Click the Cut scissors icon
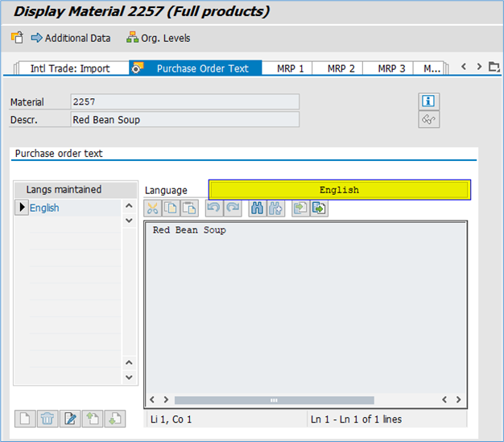This screenshot has height=442, width=504. tap(152, 209)
